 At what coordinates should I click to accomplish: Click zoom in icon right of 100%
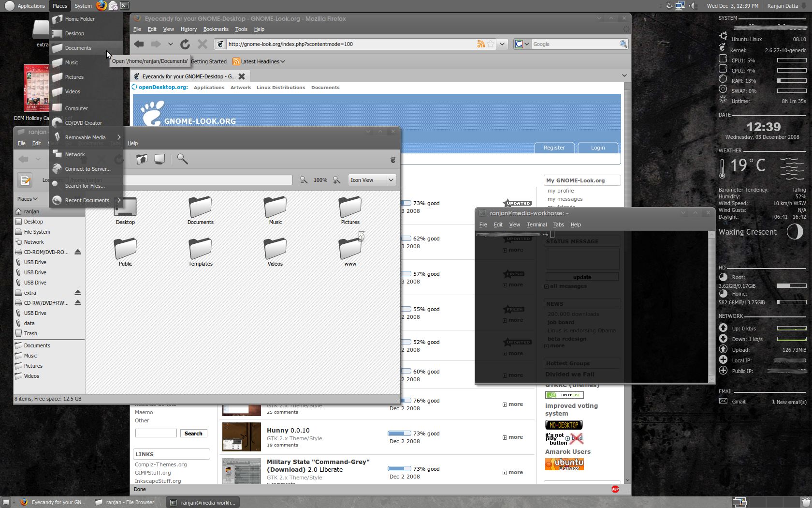click(x=337, y=180)
